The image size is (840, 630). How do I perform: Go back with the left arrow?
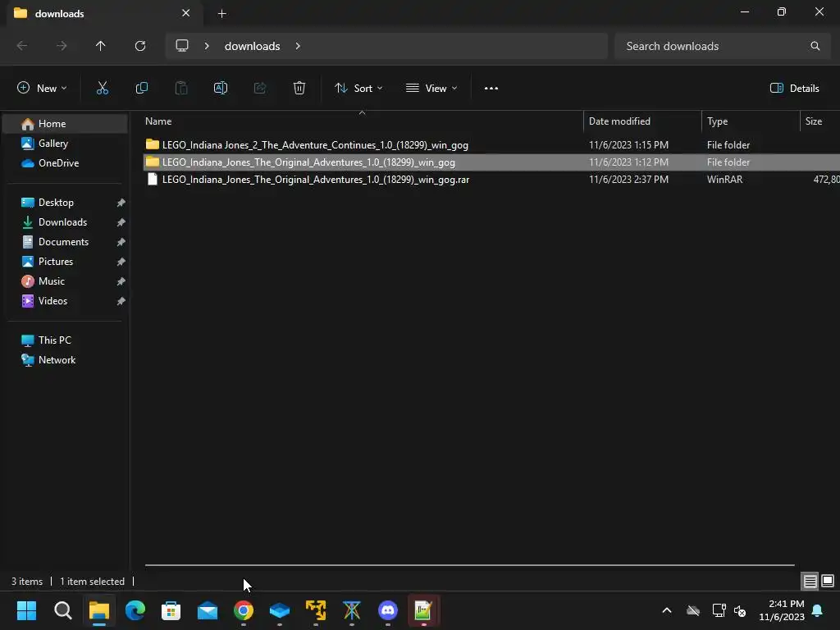click(x=22, y=46)
